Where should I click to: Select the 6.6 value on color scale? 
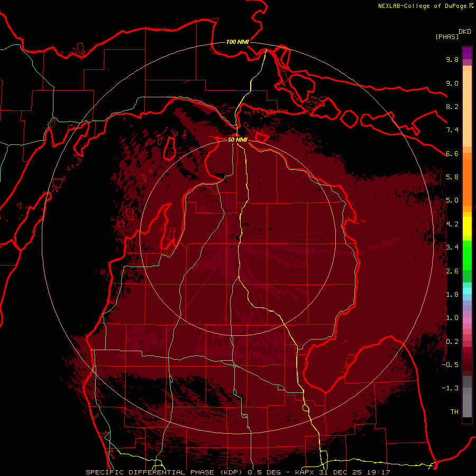tap(452, 153)
